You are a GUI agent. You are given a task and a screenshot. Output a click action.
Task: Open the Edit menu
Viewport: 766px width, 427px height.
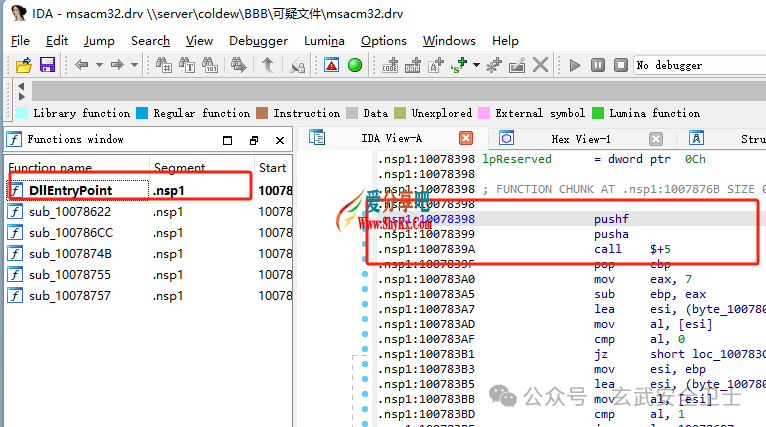tap(57, 41)
